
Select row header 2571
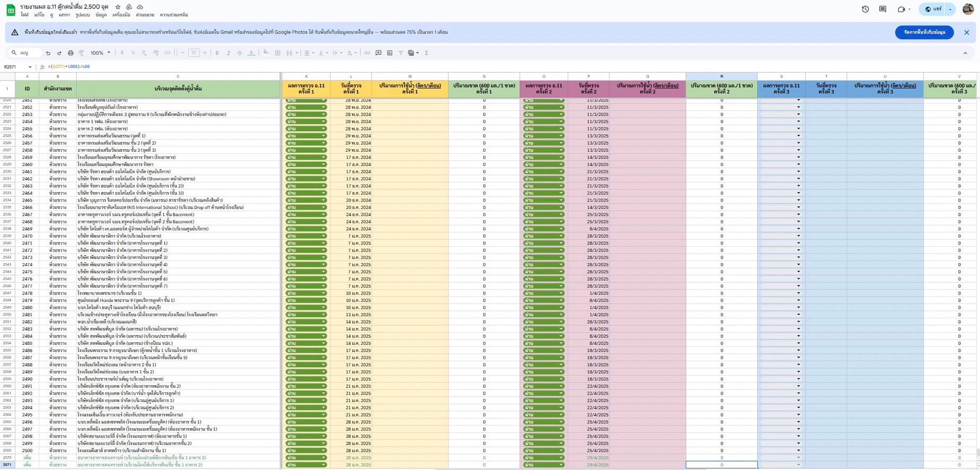point(7,465)
